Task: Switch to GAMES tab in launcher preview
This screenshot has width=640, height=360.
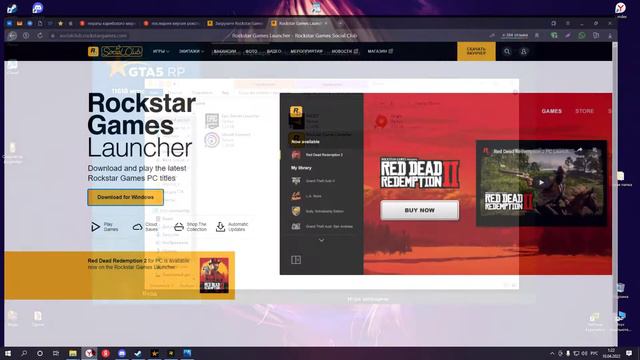Action: click(x=551, y=111)
